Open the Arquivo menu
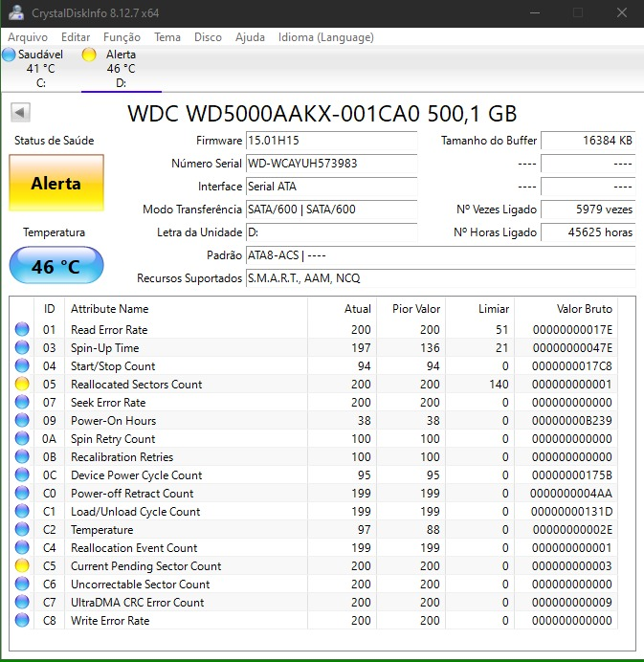Viewport: 644px width, 662px height. coord(28,37)
